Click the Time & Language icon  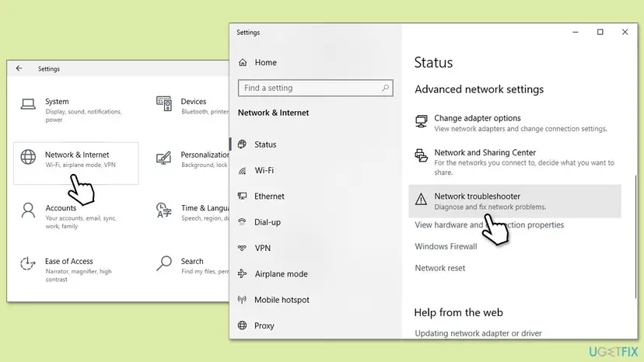[x=164, y=210]
